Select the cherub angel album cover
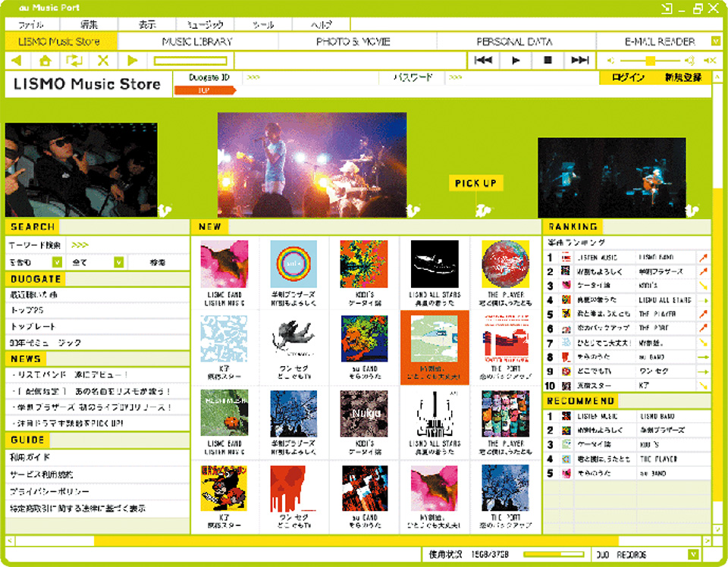Screen dimensions: 728x567 293,338
